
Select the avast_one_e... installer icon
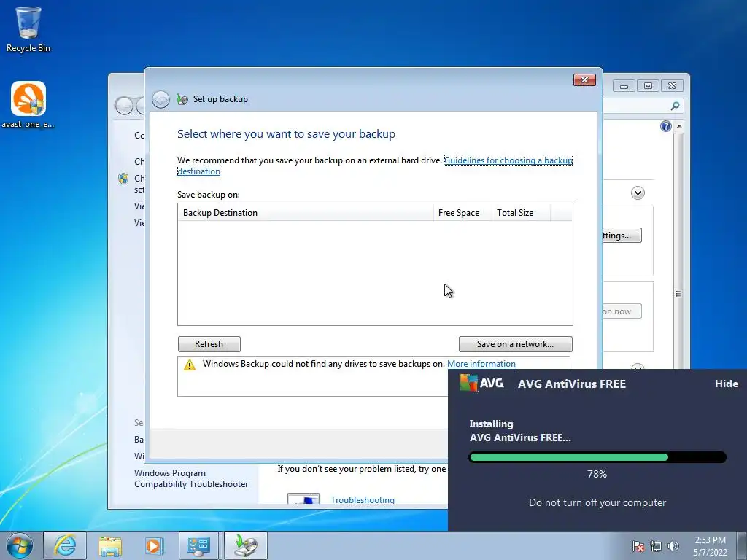[x=28, y=104]
